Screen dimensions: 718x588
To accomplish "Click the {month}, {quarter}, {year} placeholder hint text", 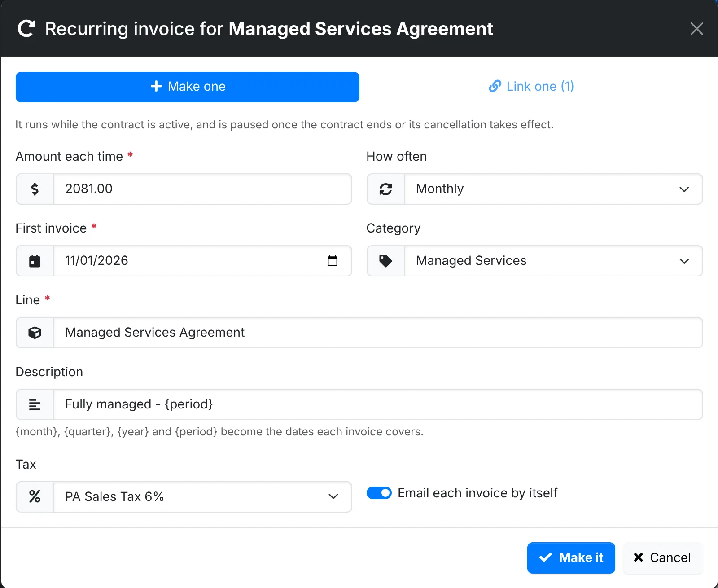I will (219, 432).
